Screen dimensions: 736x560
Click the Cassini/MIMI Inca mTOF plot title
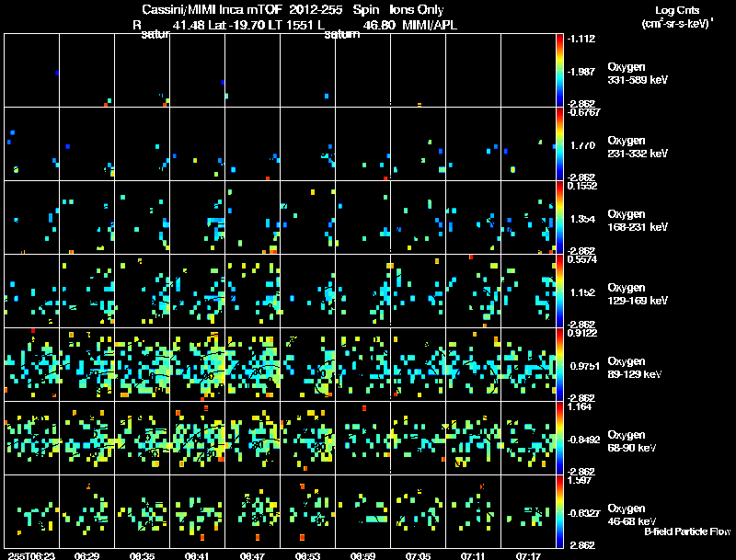(293, 10)
